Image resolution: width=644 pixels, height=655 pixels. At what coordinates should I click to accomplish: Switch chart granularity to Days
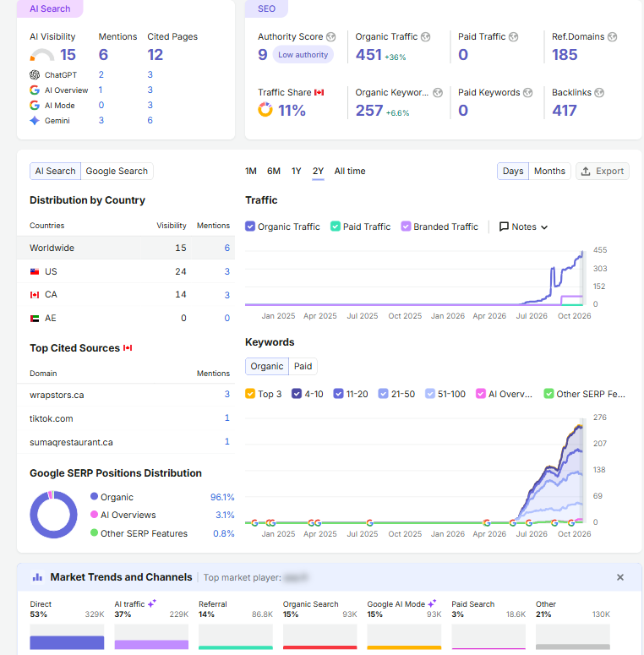[x=513, y=172]
